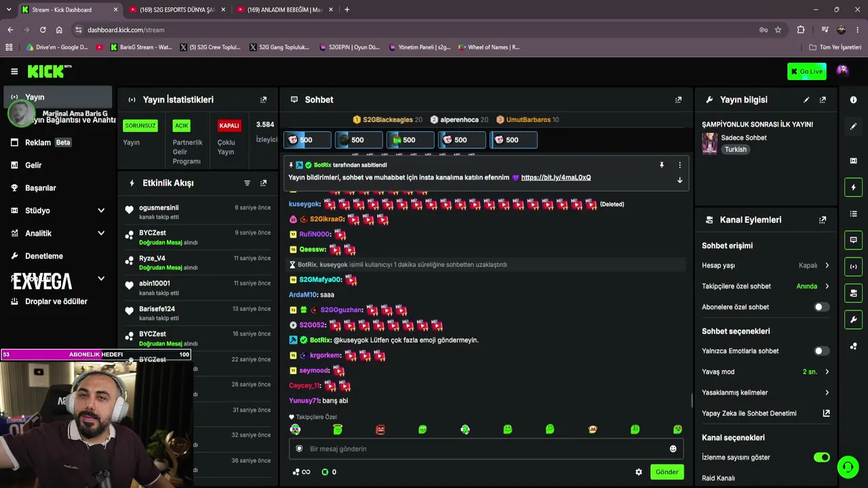The image size is (868, 488).
Task: Toggle Yalnızca Emotlarla sohbet switch
Action: click(821, 351)
